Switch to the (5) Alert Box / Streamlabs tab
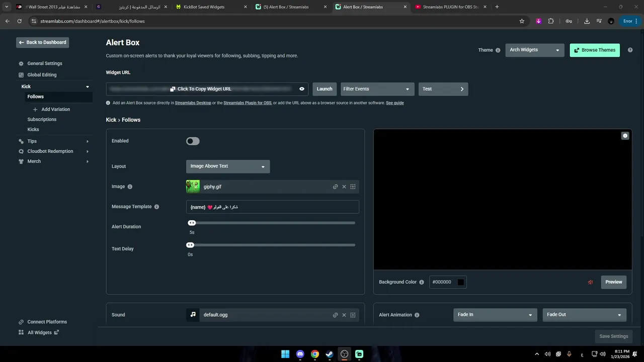Screen dimensions: 644x362 (291, 7)
